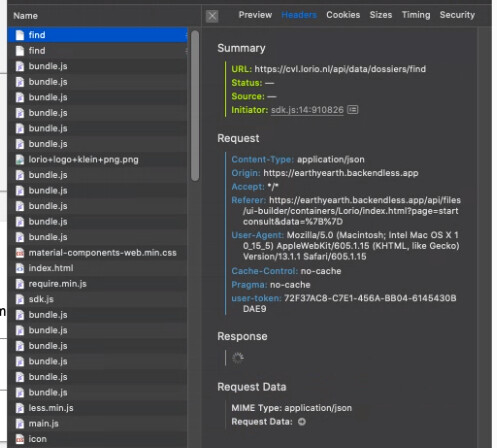Open the initiator call stack icon

tap(352, 110)
